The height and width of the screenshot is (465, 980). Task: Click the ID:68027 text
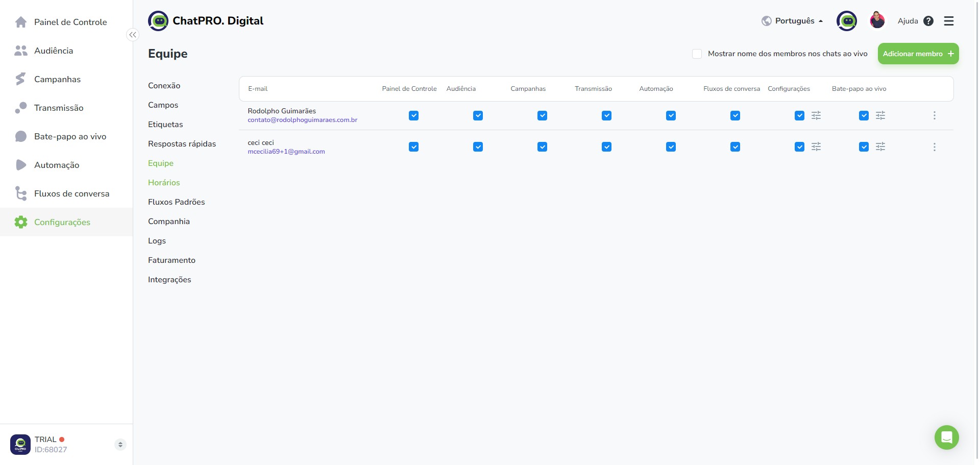click(x=51, y=450)
